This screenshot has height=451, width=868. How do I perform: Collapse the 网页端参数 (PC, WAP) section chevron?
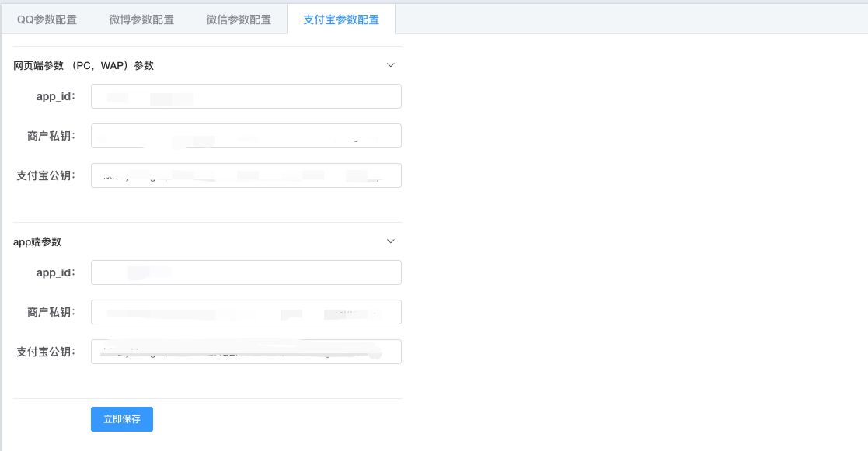(391, 65)
